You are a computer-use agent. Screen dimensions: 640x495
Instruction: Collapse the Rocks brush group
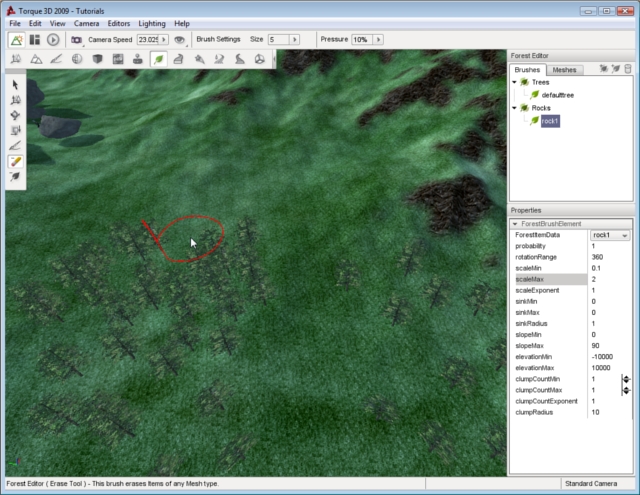(x=514, y=108)
